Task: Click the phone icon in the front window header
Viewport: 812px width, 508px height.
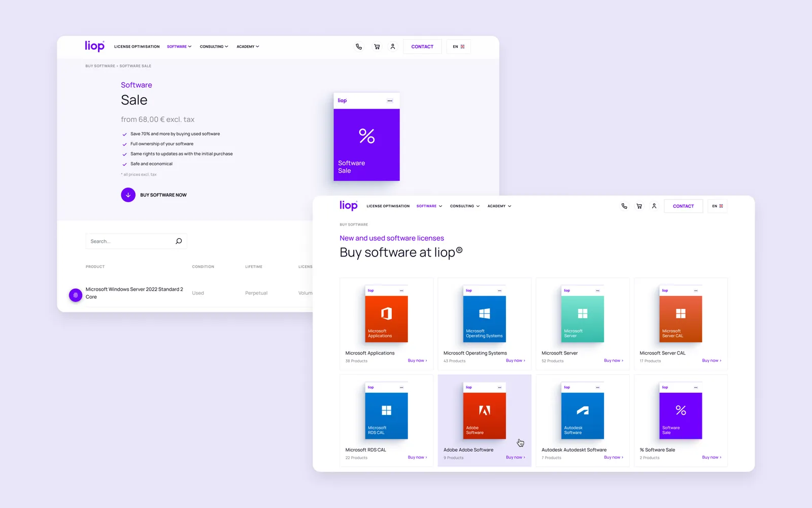Action: (624, 206)
